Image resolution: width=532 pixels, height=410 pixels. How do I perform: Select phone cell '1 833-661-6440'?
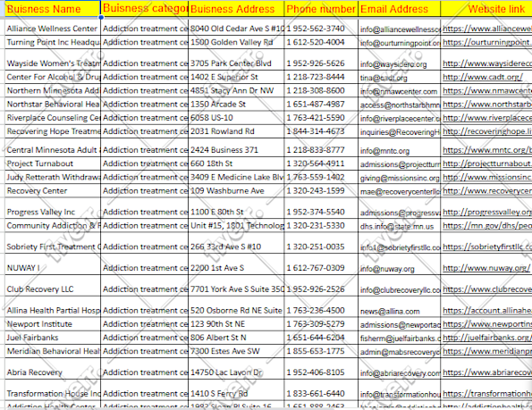tap(321, 390)
